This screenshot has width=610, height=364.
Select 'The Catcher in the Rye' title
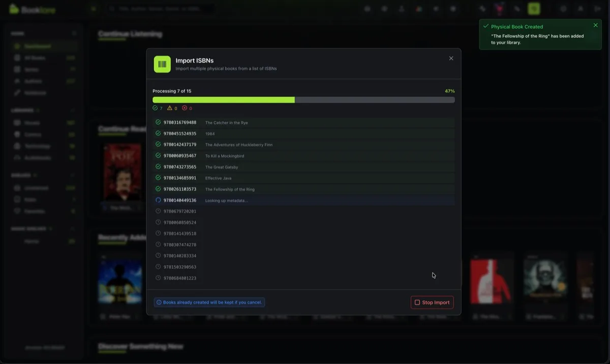(x=227, y=123)
